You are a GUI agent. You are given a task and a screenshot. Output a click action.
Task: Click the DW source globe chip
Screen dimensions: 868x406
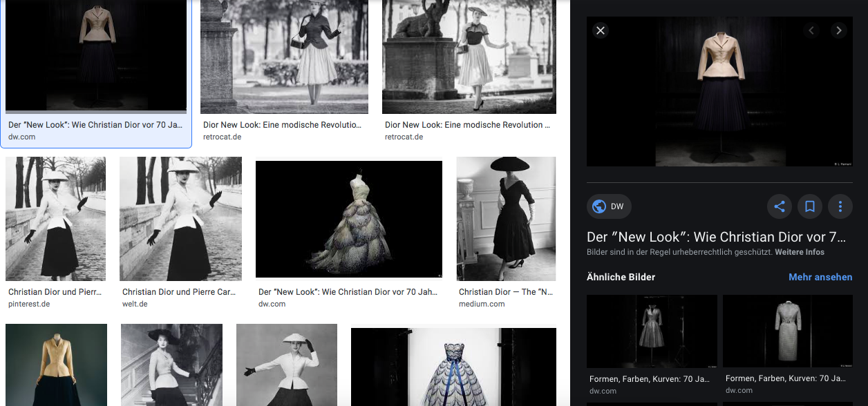[x=609, y=206]
